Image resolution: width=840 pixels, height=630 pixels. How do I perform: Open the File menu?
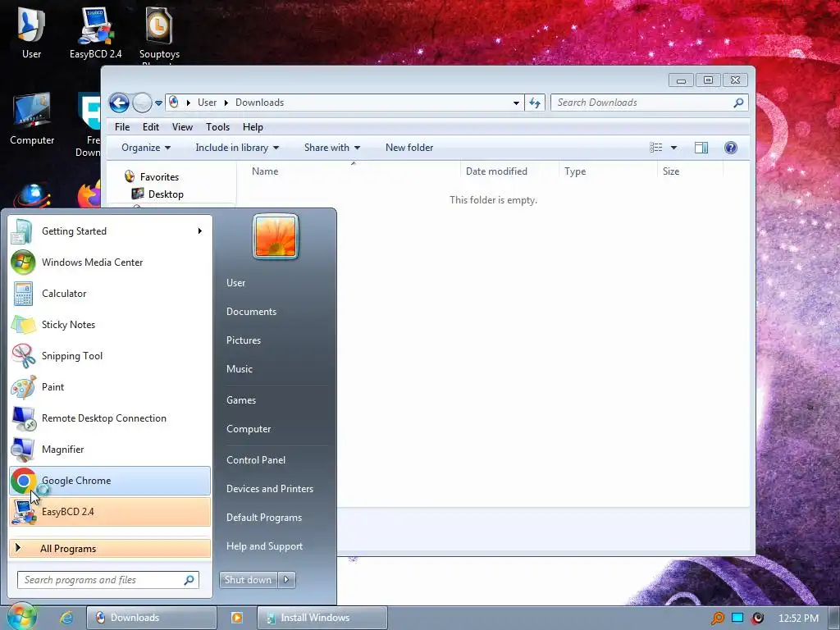122,127
